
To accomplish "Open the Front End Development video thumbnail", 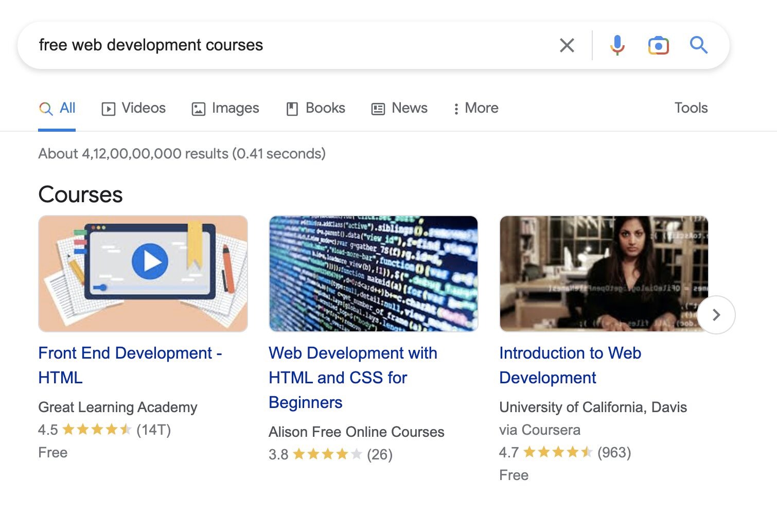I will pos(143,274).
